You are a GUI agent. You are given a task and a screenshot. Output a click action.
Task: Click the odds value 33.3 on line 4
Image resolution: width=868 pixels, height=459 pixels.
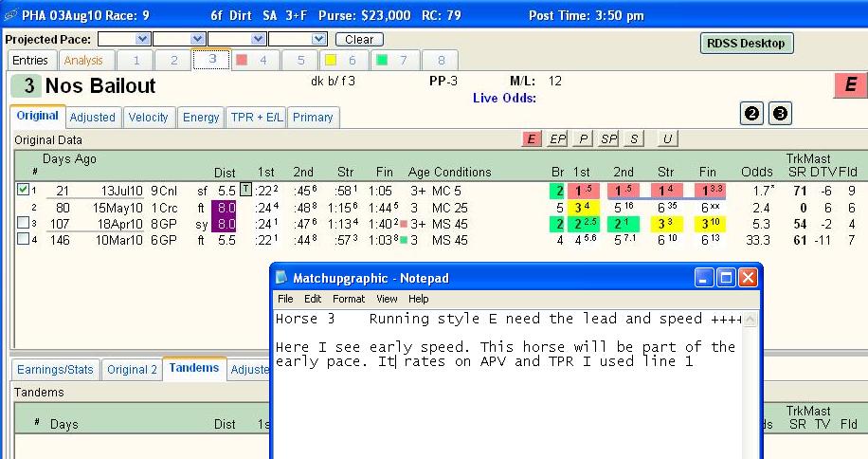[758, 240]
